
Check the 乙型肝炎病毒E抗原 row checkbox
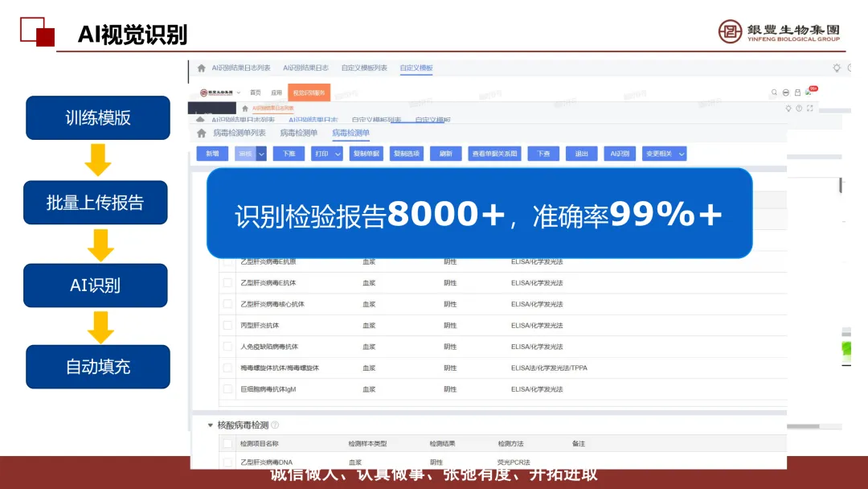click(227, 262)
